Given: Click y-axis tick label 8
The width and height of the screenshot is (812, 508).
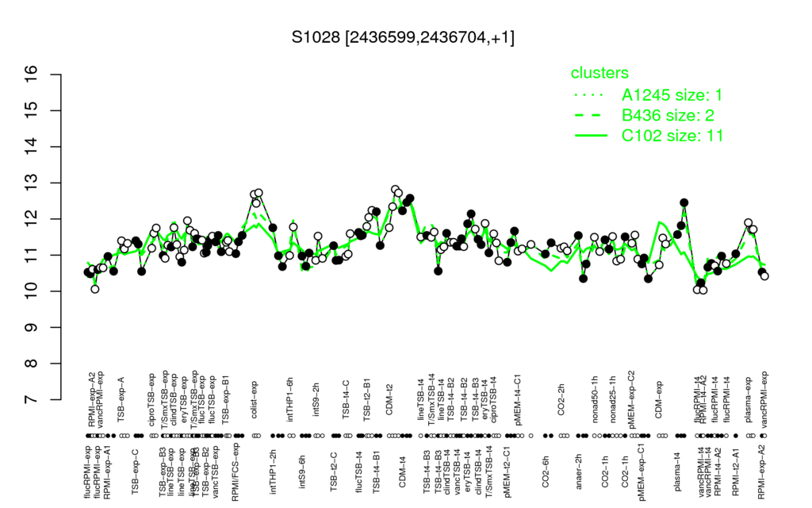Looking at the screenshot, I should point(32,364).
